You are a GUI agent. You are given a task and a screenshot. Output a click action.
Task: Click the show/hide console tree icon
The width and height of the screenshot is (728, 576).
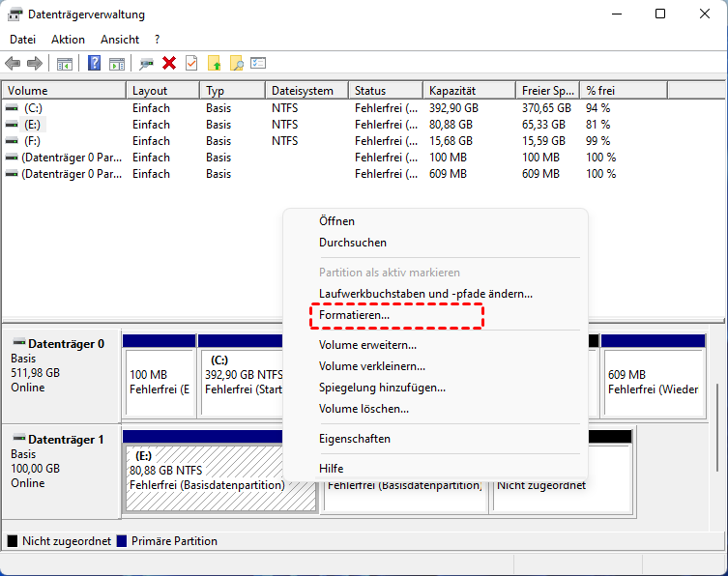(64, 64)
